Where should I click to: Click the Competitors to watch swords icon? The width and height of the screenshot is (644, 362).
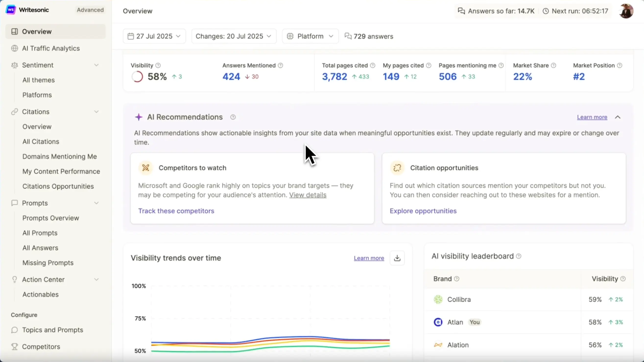[146, 168]
